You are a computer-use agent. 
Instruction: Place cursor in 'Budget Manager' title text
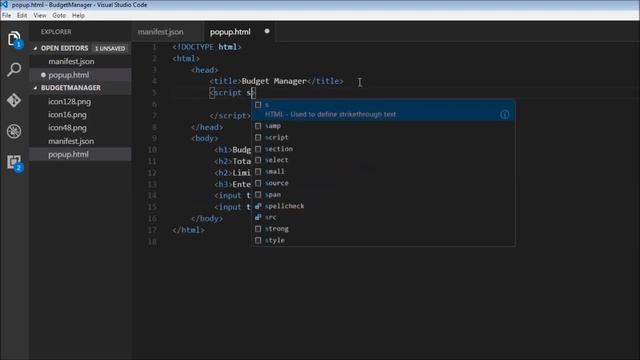pyautogui.click(x=274, y=81)
